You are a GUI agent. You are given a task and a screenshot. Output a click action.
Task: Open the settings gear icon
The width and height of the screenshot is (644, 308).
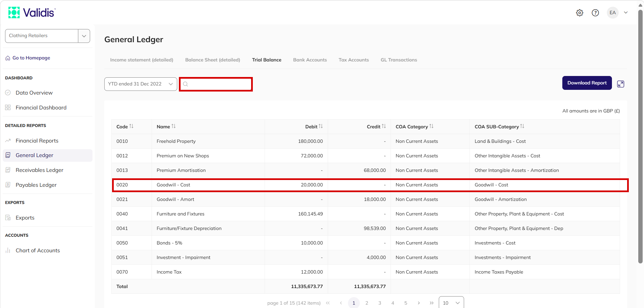(x=580, y=13)
